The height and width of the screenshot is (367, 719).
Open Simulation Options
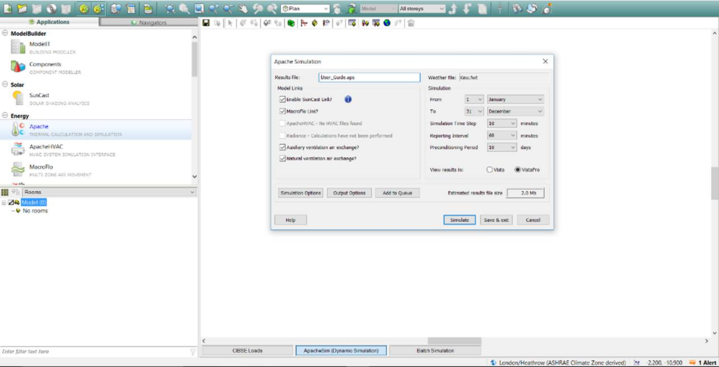click(301, 193)
